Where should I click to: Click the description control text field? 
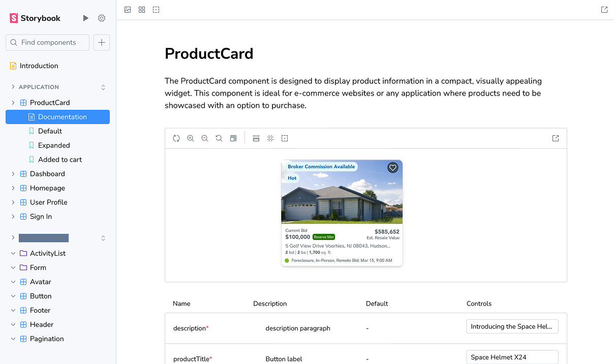pos(512,326)
